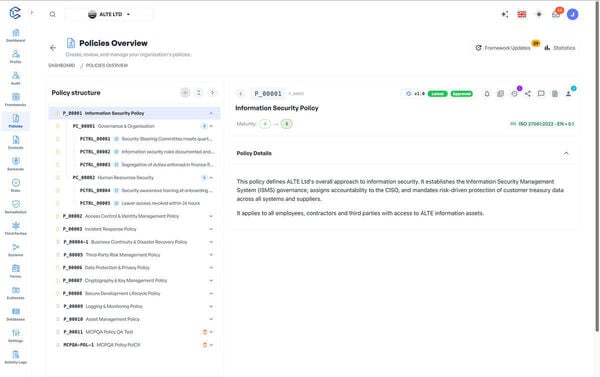Open the Profile sidebar item
Viewport: 600px width, 377px height.
point(16,57)
